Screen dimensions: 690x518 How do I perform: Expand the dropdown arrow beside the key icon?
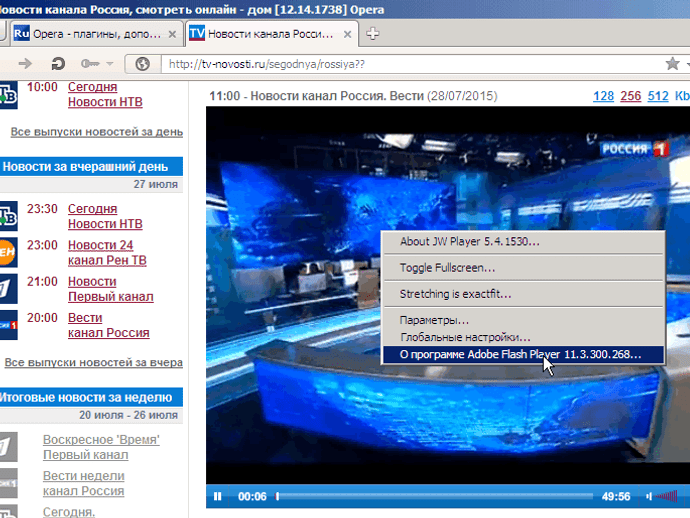110,64
